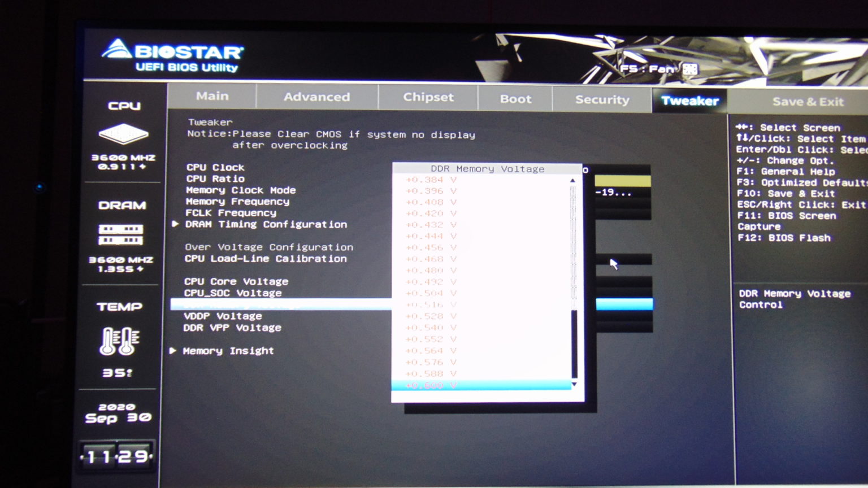Choose +0.384 V from the voltage list
Image resolution: width=868 pixels, height=488 pixels.
[431, 180]
